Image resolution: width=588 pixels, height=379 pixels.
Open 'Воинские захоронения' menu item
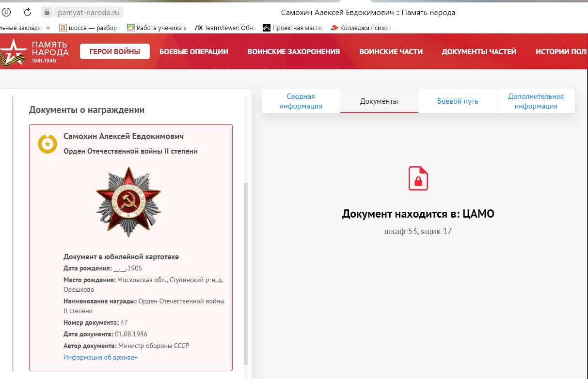293,51
